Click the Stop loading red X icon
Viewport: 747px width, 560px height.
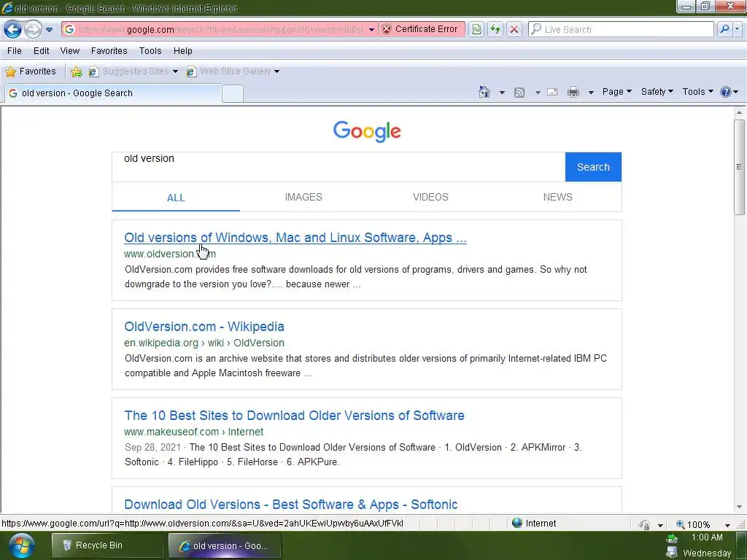[x=514, y=29]
